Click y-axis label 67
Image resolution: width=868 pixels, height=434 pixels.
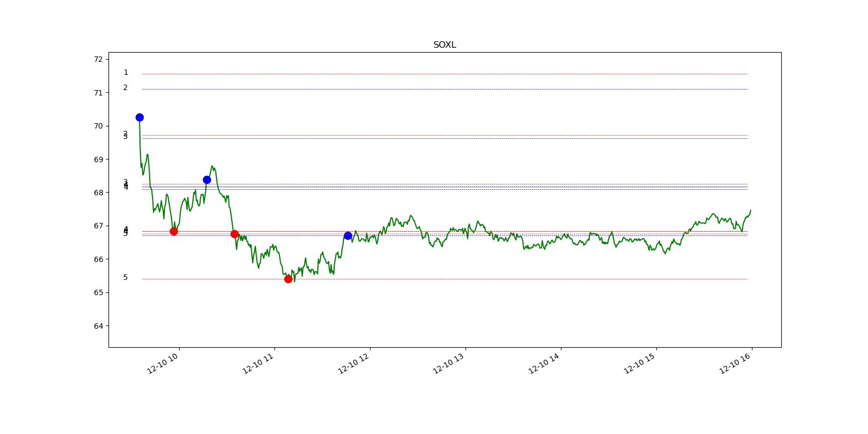click(x=98, y=226)
